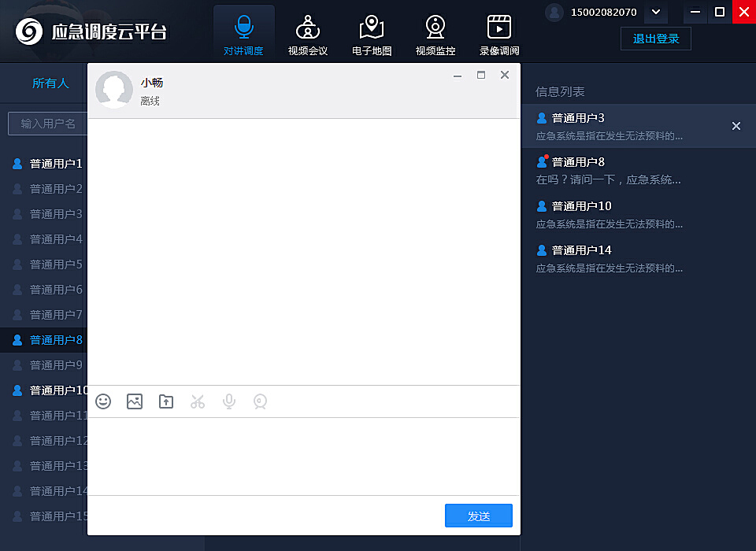Click the person icon beside 普通用户5
This screenshot has height=551, width=756.
[x=17, y=264]
